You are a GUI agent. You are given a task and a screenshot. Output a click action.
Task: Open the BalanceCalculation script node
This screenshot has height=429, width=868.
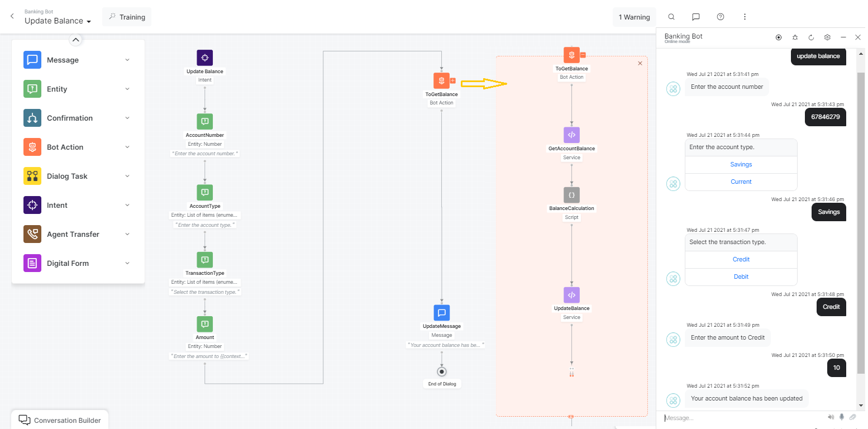click(x=571, y=195)
